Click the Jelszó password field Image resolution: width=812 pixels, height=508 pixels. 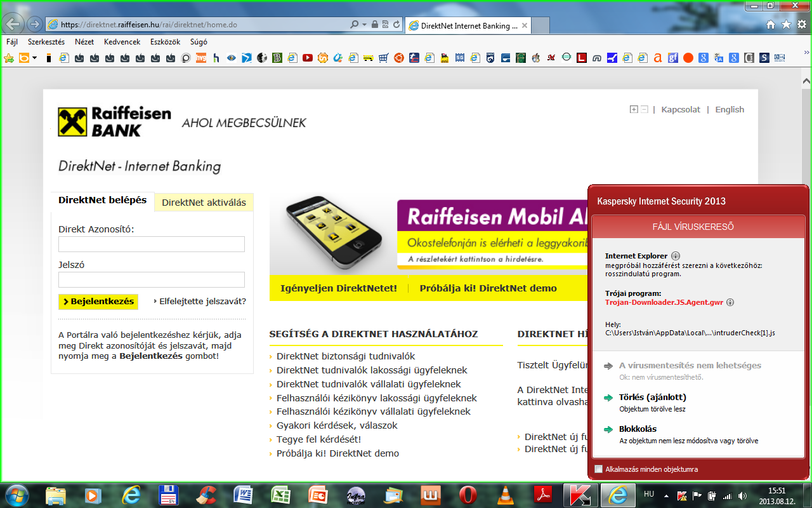click(152, 280)
